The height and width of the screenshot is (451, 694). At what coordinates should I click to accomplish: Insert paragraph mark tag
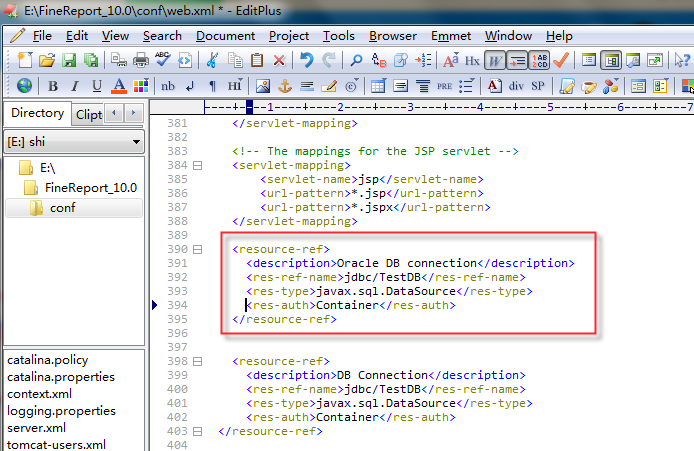pyautogui.click(x=212, y=86)
